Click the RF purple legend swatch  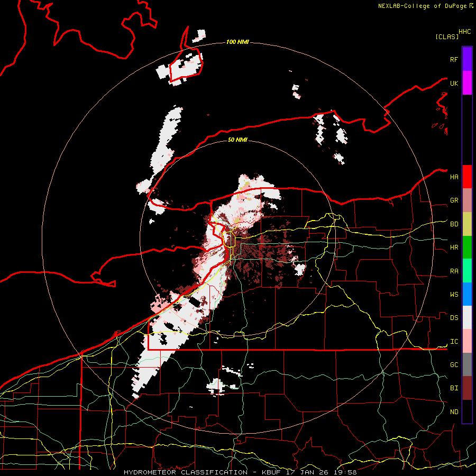pyautogui.click(x=467, y=59)
